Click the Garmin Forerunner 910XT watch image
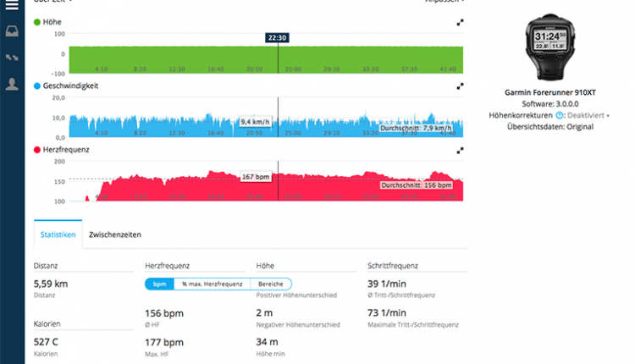The width and height of the screenshot is (635, 364). [x=550, y=47]
